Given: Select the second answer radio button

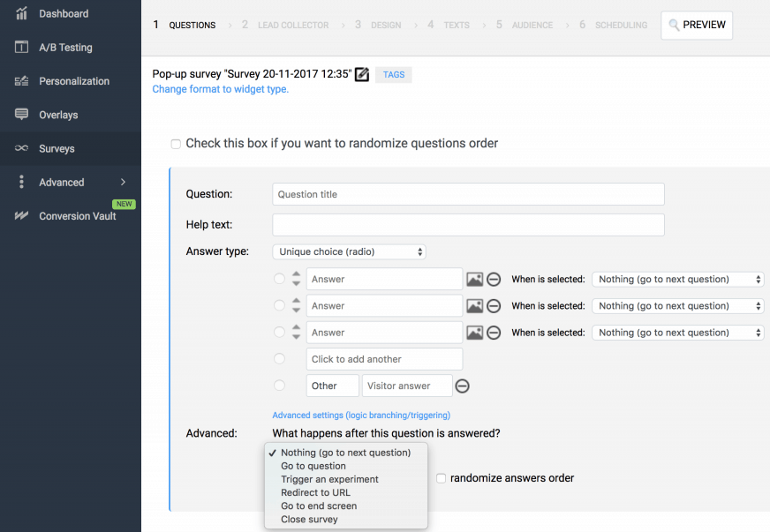Looking at the screenshot, I should pos(279,305).
